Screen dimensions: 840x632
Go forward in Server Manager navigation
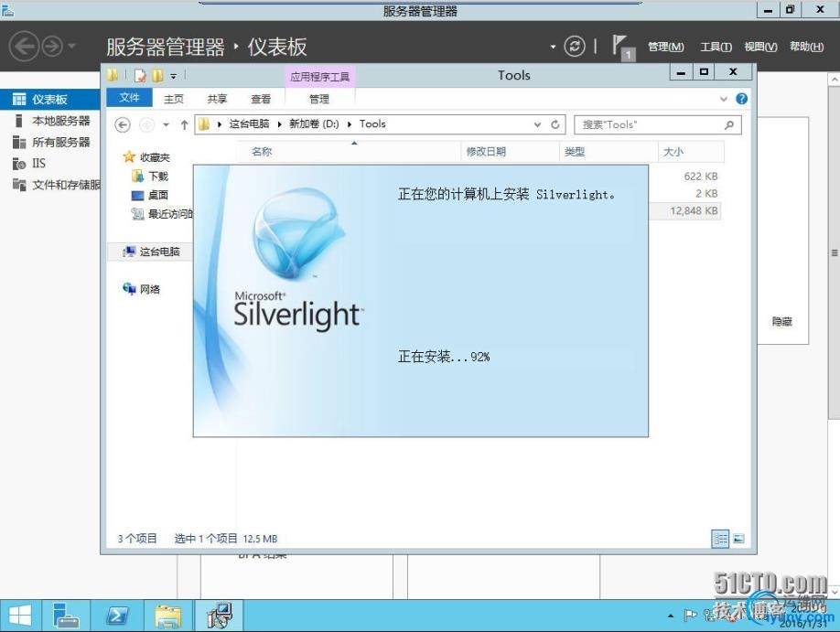click(52, 47)
